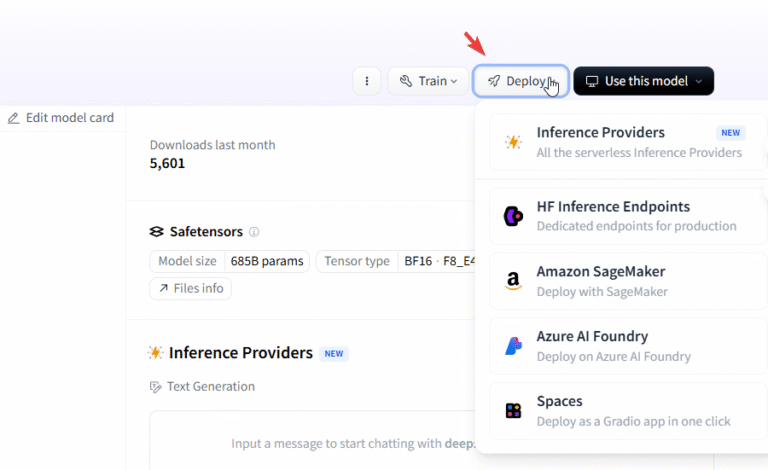Click the Spaces colorful grid icon
768x470 pixels.
tap(513, 410)
